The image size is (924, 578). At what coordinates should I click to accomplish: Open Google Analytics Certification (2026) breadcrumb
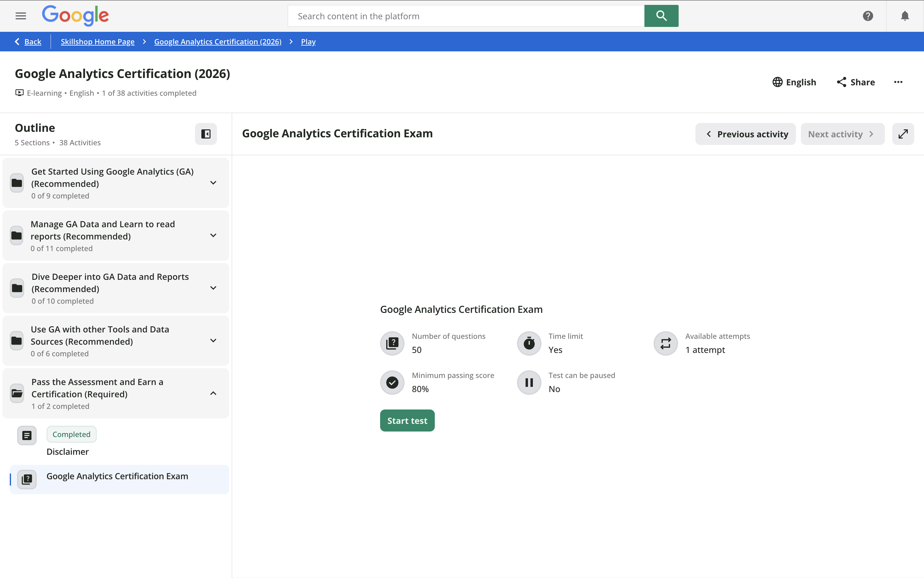218,42
